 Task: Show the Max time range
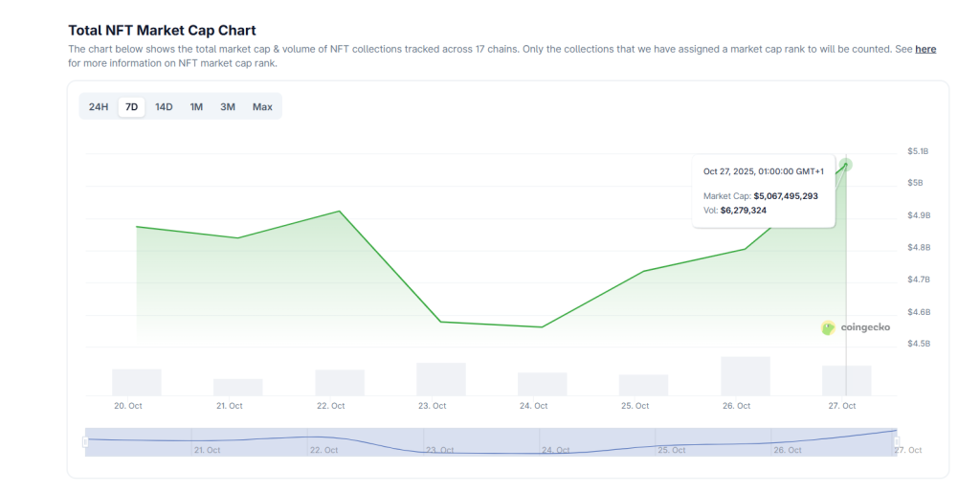[262, 107]
